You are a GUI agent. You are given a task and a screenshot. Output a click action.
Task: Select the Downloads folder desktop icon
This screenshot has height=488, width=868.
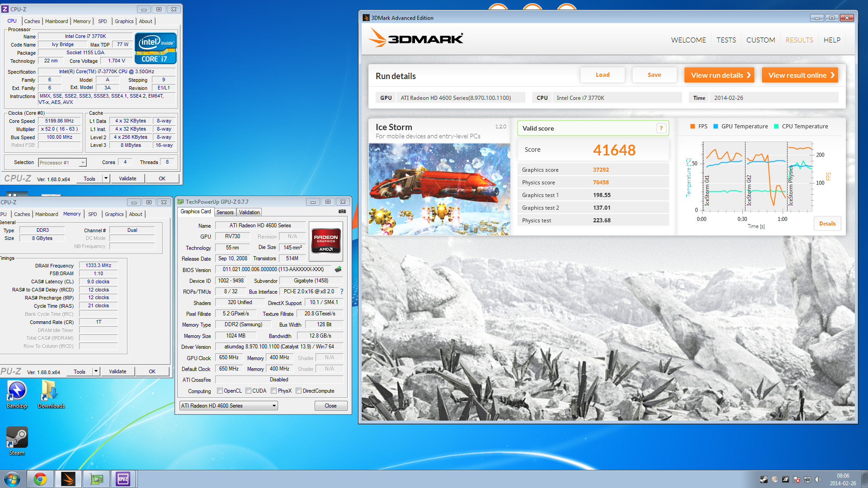click(x=51, y=394)
